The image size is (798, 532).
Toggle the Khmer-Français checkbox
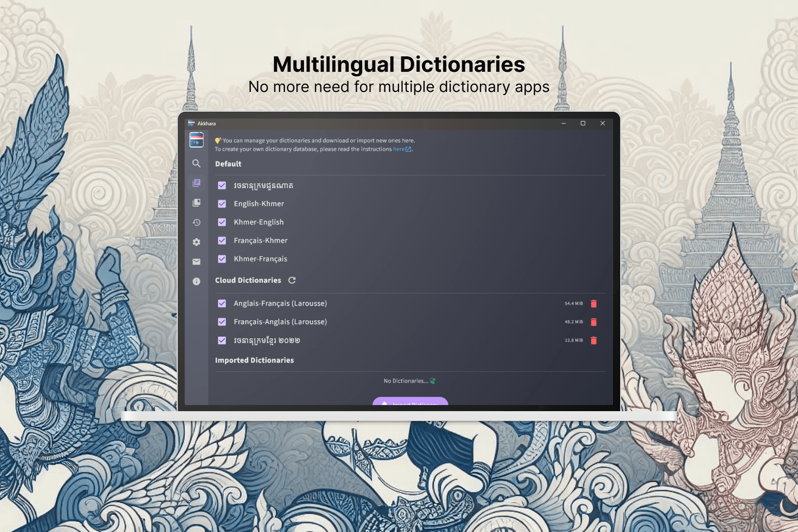(222, 259)
